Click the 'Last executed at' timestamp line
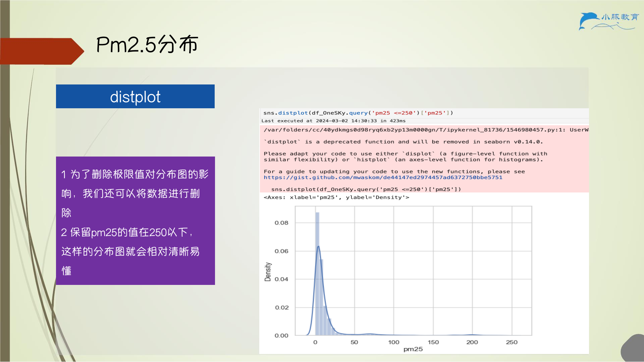The image size is (644, 362). tap(333, 121)
